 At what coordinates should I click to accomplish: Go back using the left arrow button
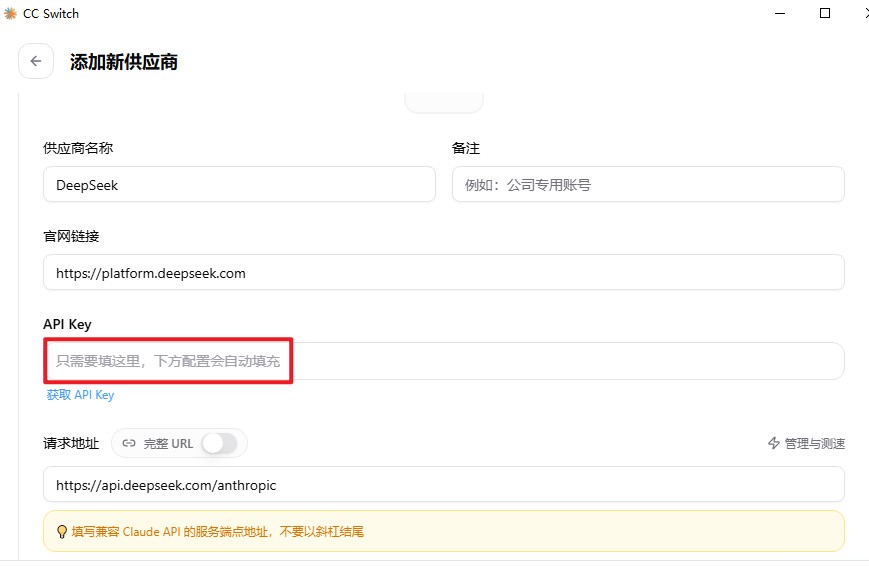[36, 61]
